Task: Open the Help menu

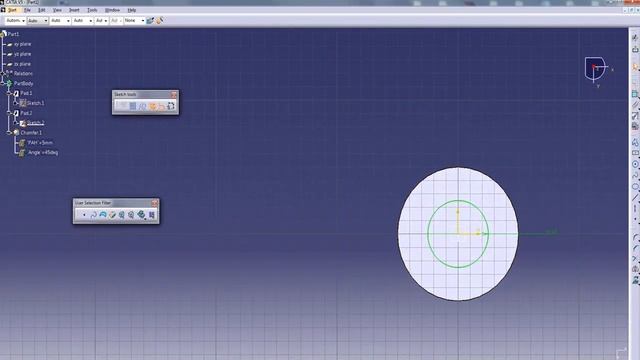Action: click(x=132, y=10)
